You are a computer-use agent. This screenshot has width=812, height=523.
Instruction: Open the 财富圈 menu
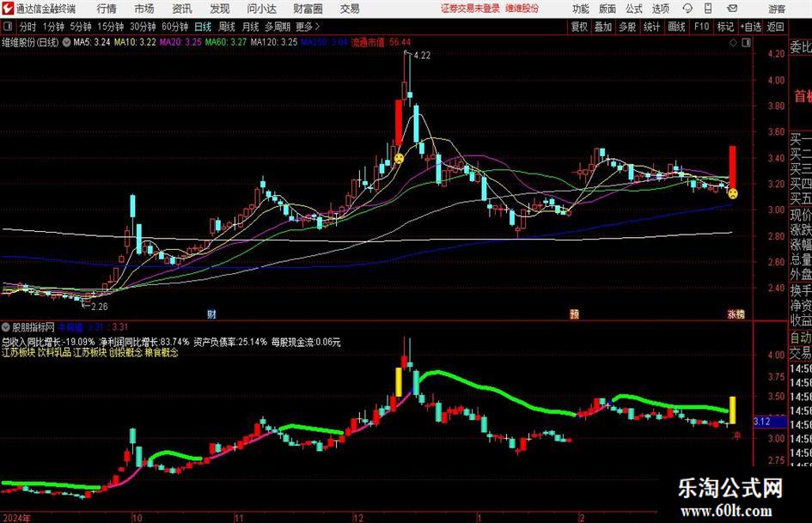308,9
